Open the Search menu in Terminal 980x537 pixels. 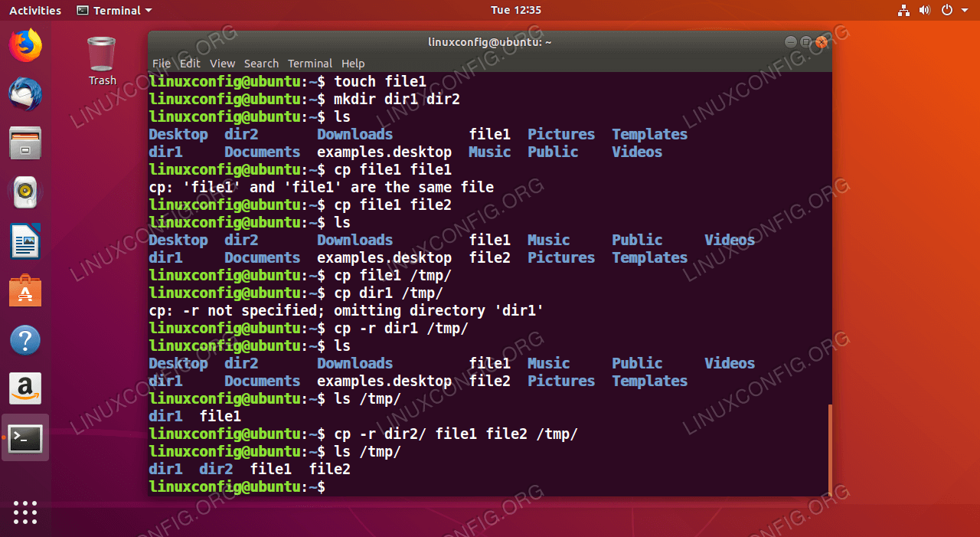(261, 64)
